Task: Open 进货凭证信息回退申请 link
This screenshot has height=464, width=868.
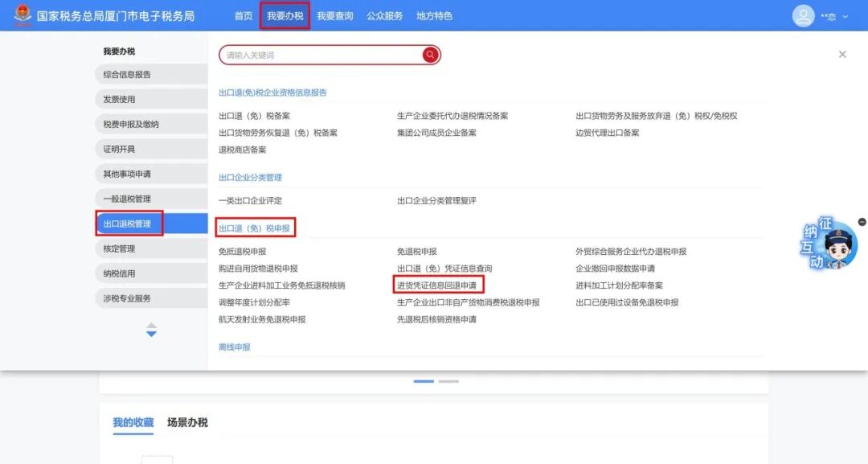Action: [x=436, y=285]
